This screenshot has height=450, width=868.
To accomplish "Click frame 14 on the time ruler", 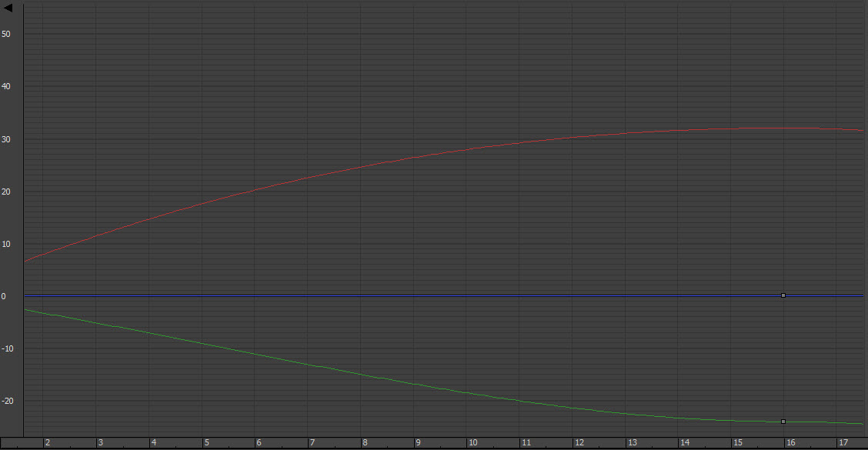I will [685, 443].
